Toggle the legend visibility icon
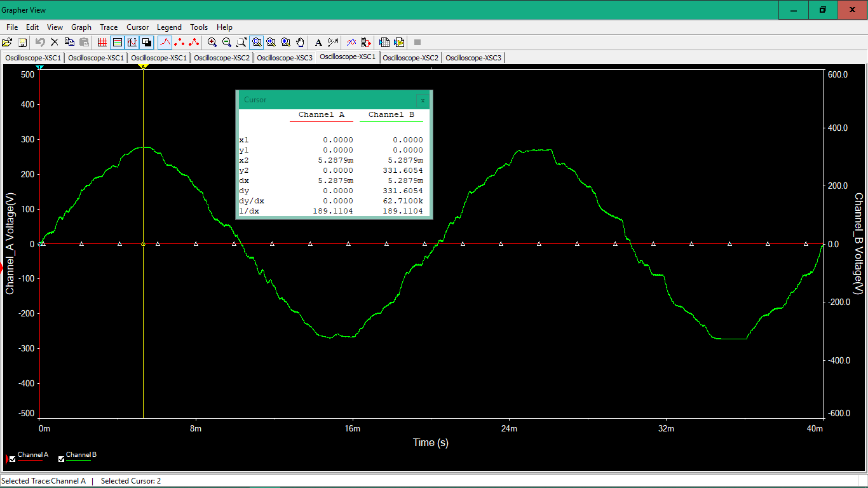Viewport: 868px width, 488px height. 118,42
